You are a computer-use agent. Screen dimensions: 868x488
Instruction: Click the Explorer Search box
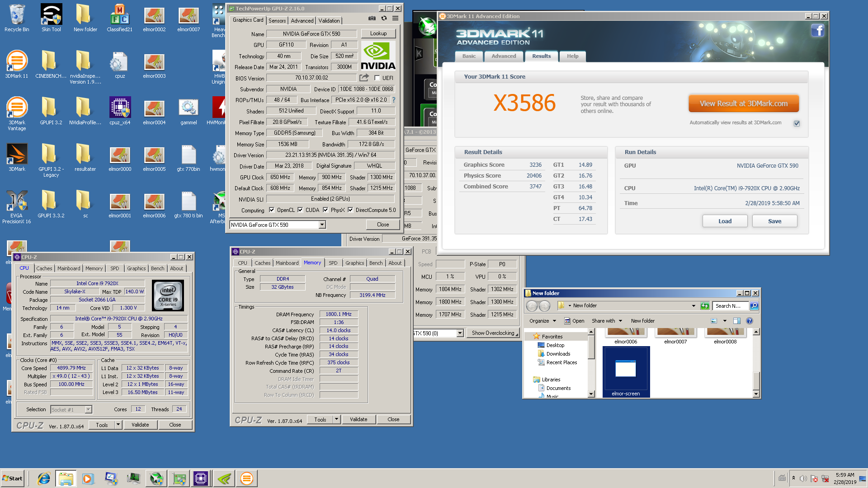pos(731,306)
